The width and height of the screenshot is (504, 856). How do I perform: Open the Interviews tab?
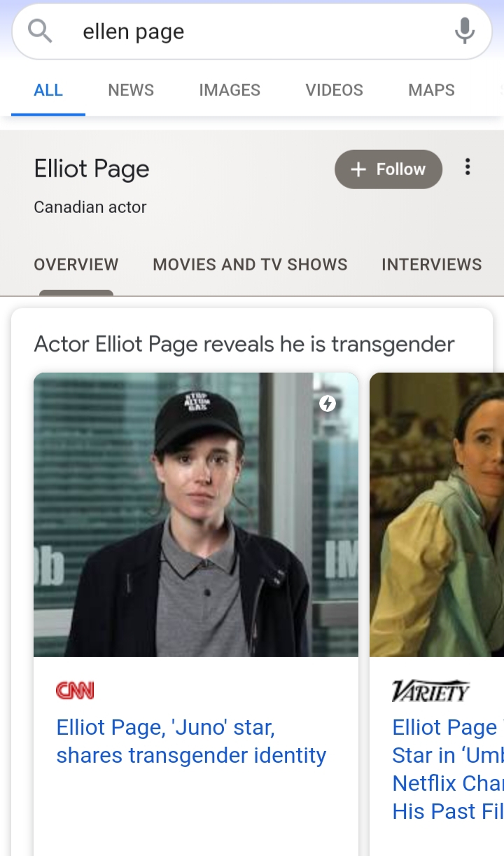(432, 265)
